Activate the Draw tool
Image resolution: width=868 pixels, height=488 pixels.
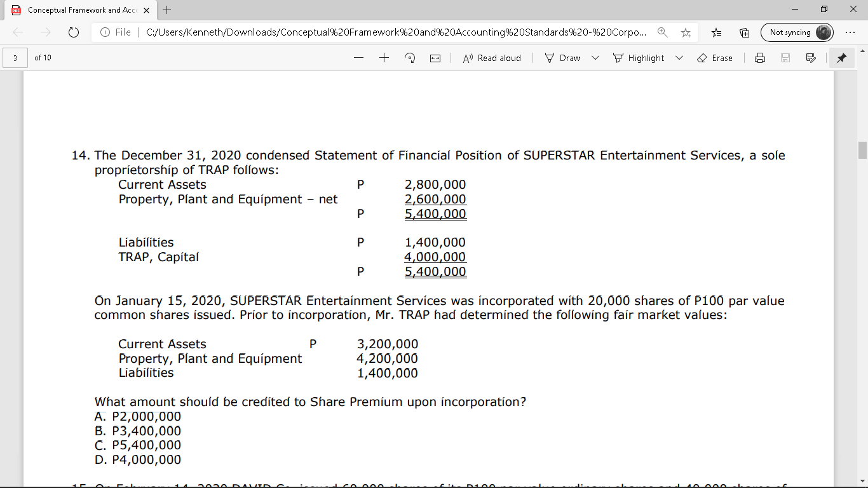click(x=563, y=58)
